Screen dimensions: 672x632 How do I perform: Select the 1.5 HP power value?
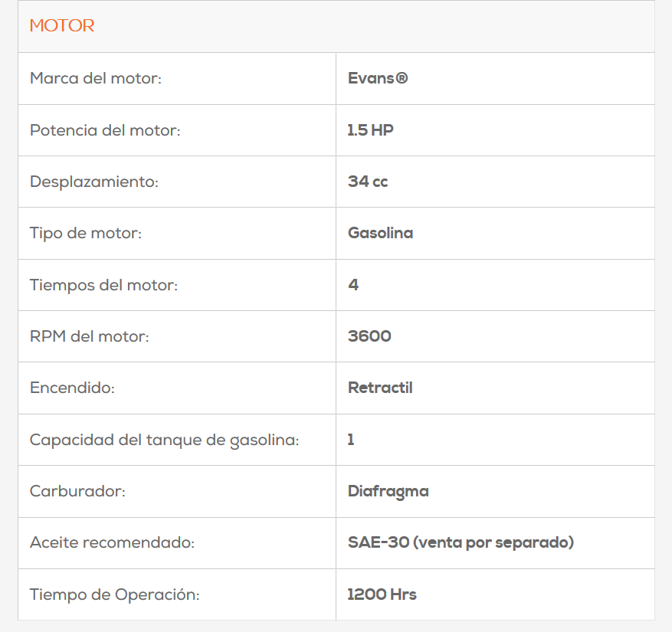tap(370, 130)
